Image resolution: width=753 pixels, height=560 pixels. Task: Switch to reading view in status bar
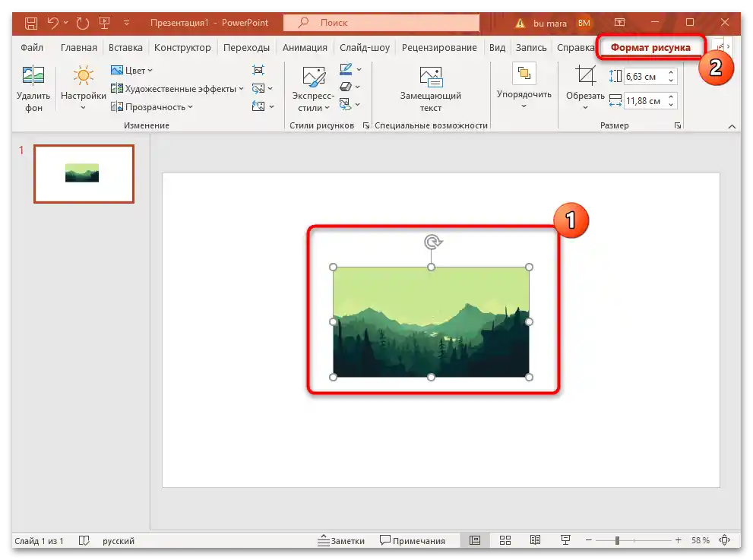click(535, 540)
